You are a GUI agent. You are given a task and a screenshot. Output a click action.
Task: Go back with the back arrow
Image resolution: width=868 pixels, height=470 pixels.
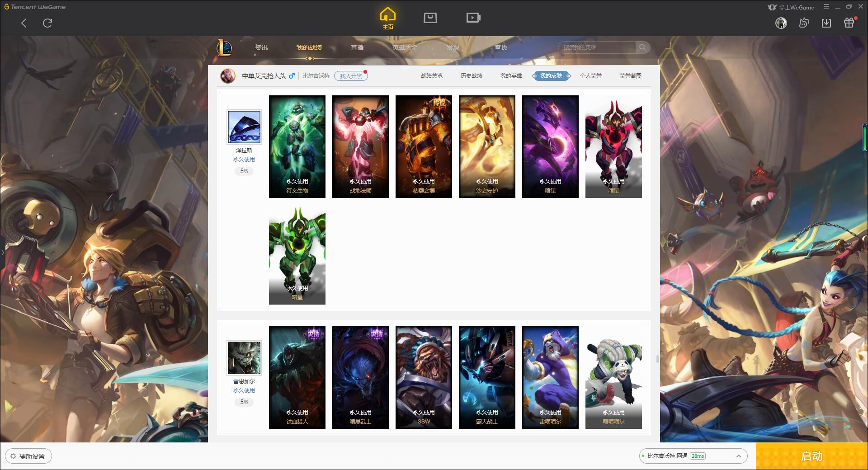coord(24,23)
